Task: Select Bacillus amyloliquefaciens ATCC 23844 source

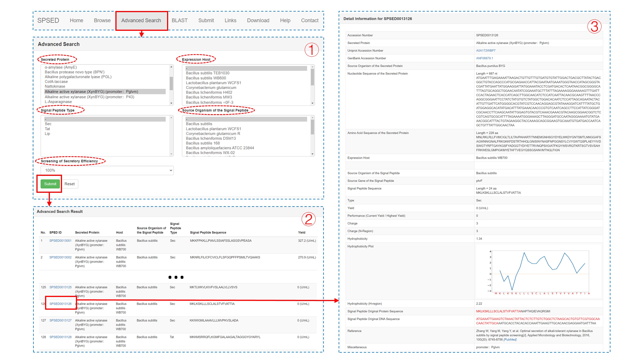Action: (x=220, y=148)
